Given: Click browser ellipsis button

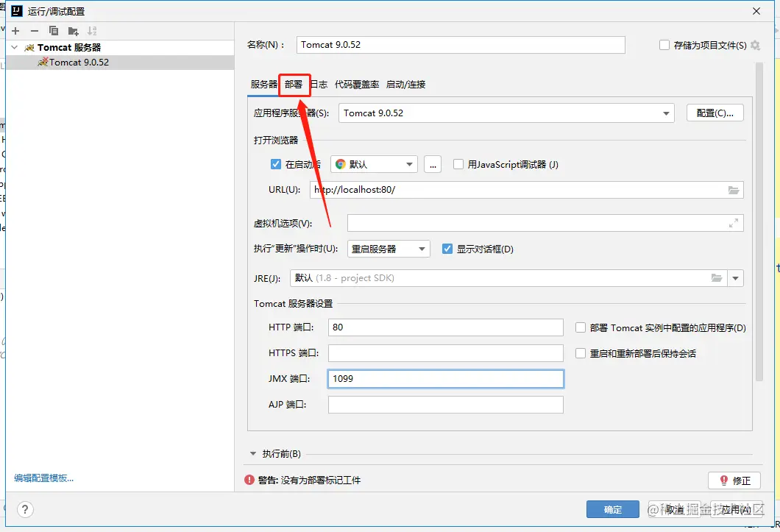Looking at the screenshot, I should tap(432, 164).
